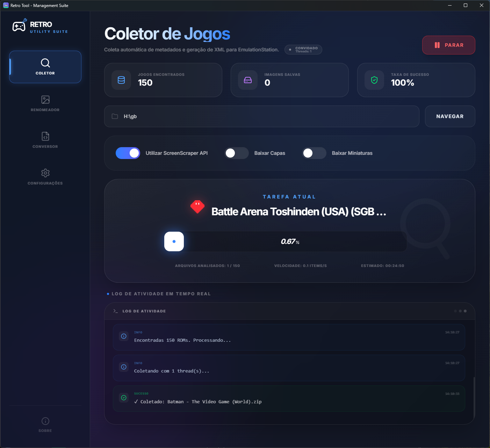Enable Baixar Capas
Viewport: 490px width, 448px height.
(237, 153)
